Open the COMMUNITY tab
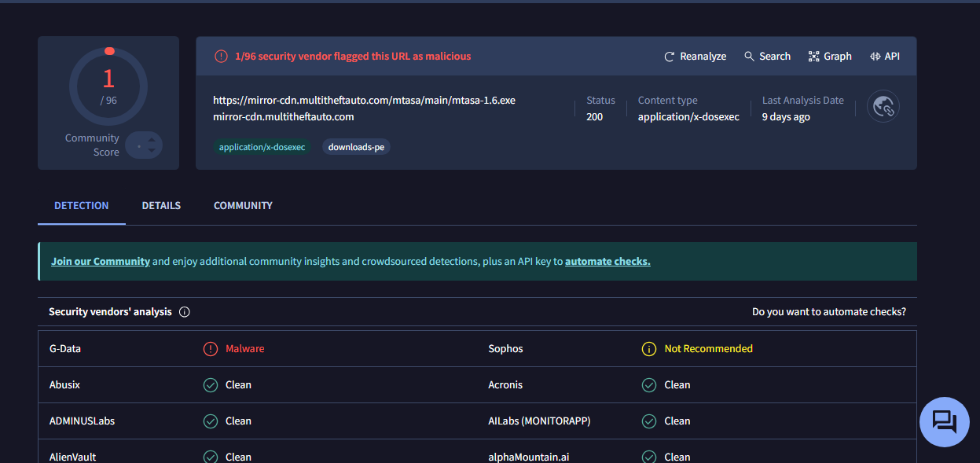The image size is (980, 463). click(243, 206)
